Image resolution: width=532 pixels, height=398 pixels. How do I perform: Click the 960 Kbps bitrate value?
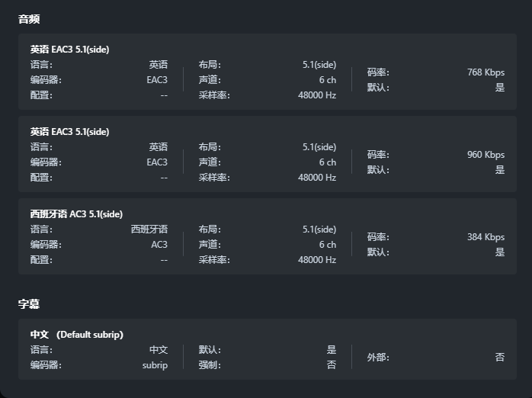click(486, 155)
